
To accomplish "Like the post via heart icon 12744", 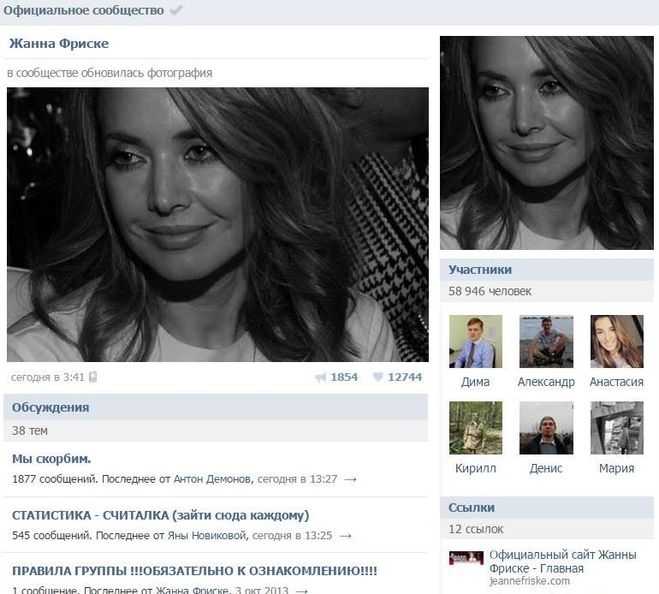I will coord(378,377).
